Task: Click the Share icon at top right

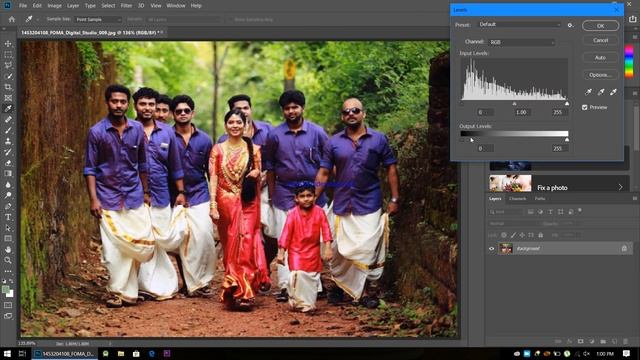Action: click(633, 19)
